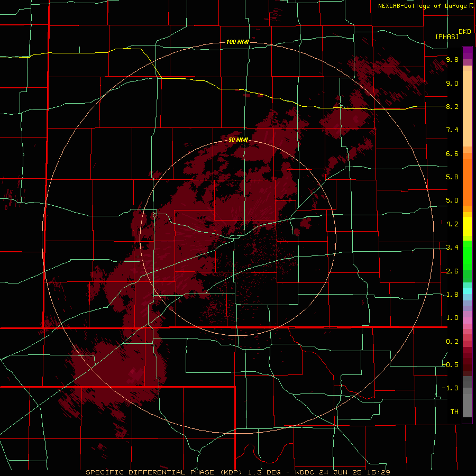Image resolution: width=476 pixels, height=476 pixels.
Task: Click the 6.6 value on the legend
Action: (452, 153)
